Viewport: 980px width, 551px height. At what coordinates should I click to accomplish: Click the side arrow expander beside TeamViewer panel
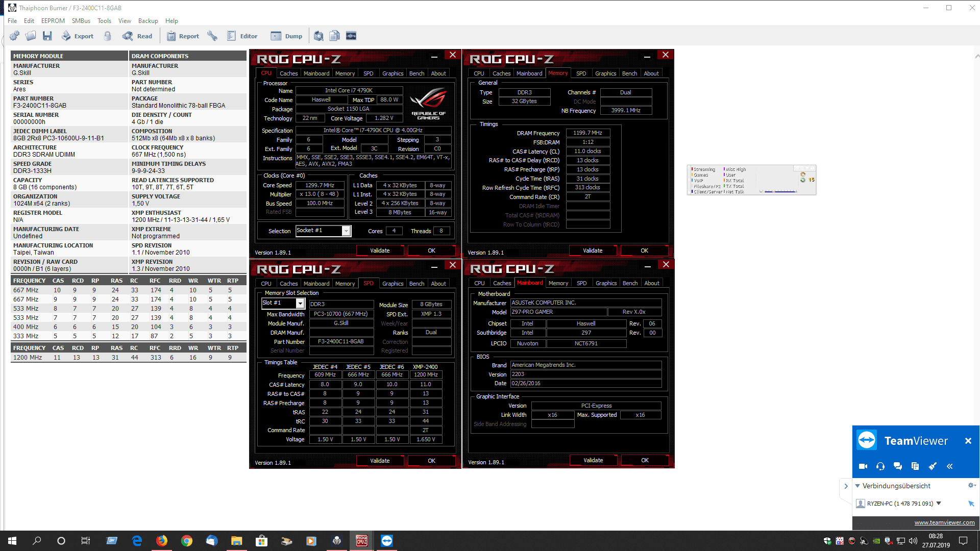[846, 486]
